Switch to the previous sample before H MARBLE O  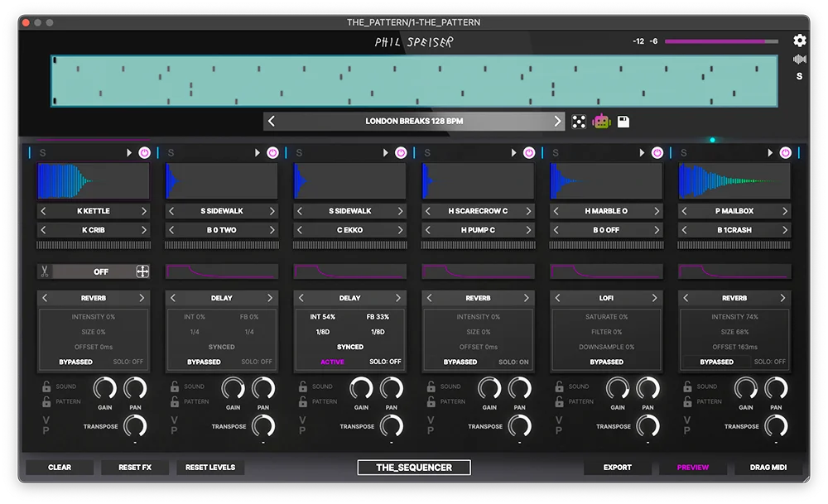(x=556, y=211)
